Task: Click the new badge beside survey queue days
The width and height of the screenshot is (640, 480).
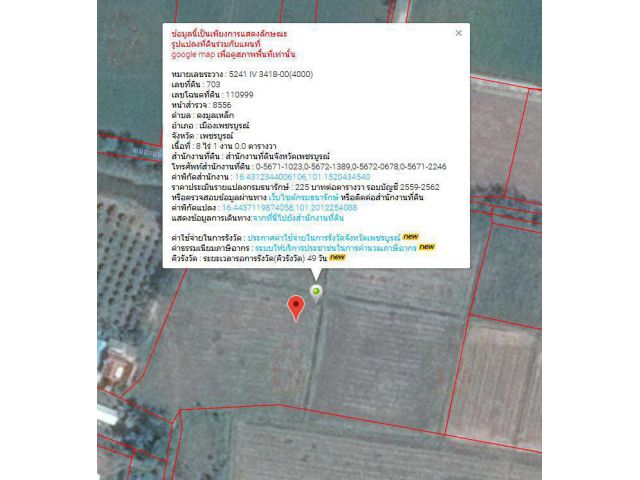Action: coord(338,257)
